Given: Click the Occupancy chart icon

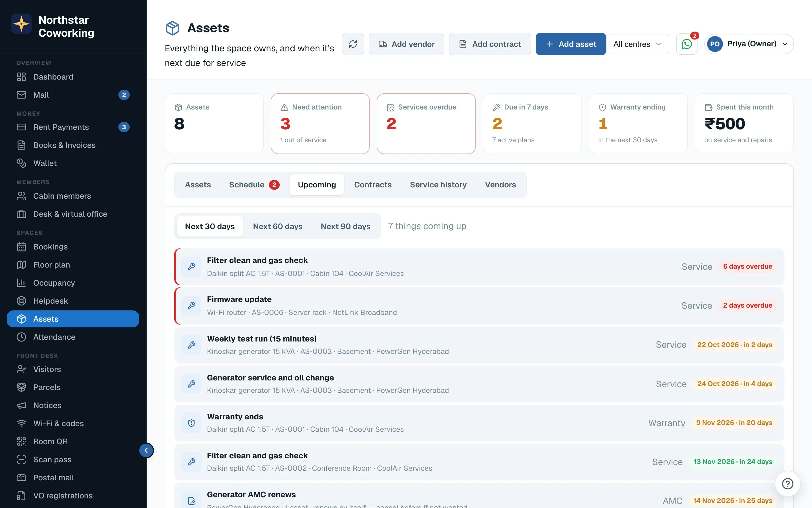Looking at the screenshot, I should pyautogui.click(x=21, y=283).
